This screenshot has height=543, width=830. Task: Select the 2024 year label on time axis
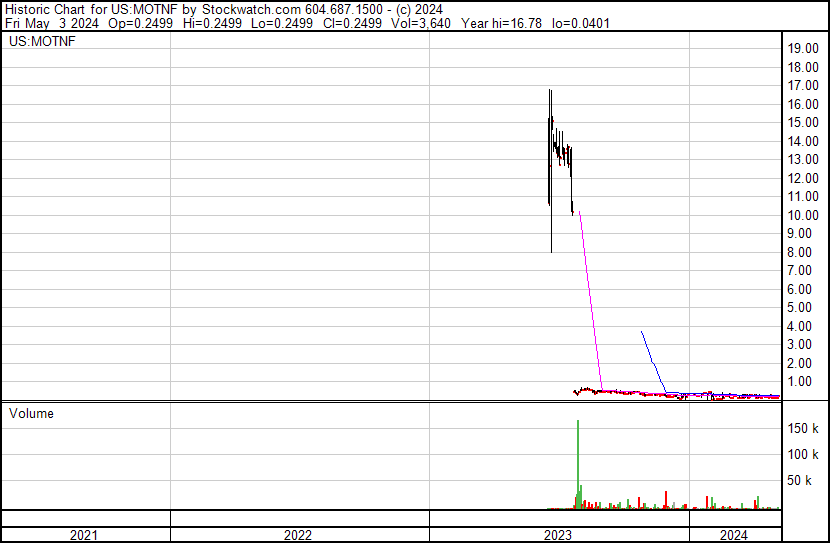click(x=733, y=535)
